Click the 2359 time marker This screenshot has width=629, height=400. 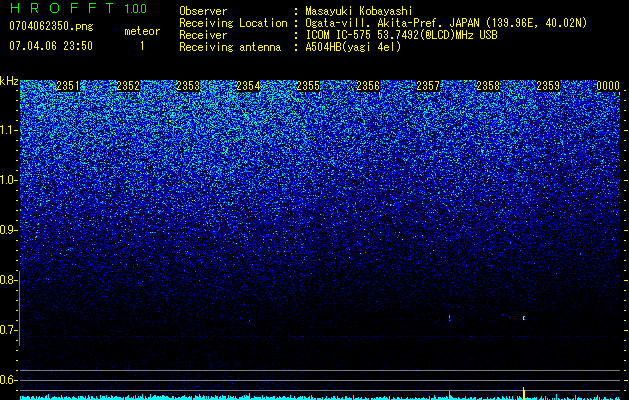click(x=548, y=86)
